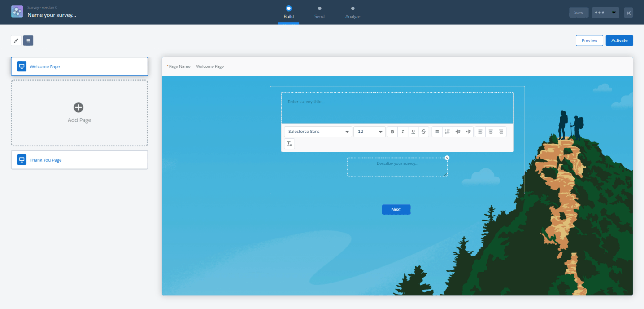The image size is (644, 309).
Task: Click the remove formatting icon
Action: 289,144
